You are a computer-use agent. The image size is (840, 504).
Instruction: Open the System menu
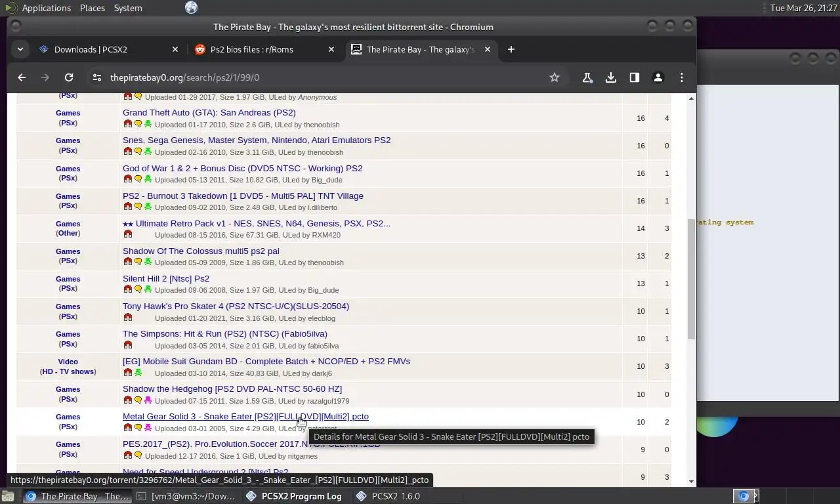[x=128, y=8]
